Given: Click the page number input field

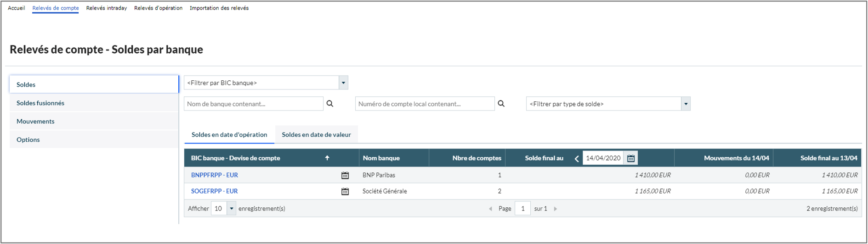Looking at the screenshot, I should pos(522,209).
